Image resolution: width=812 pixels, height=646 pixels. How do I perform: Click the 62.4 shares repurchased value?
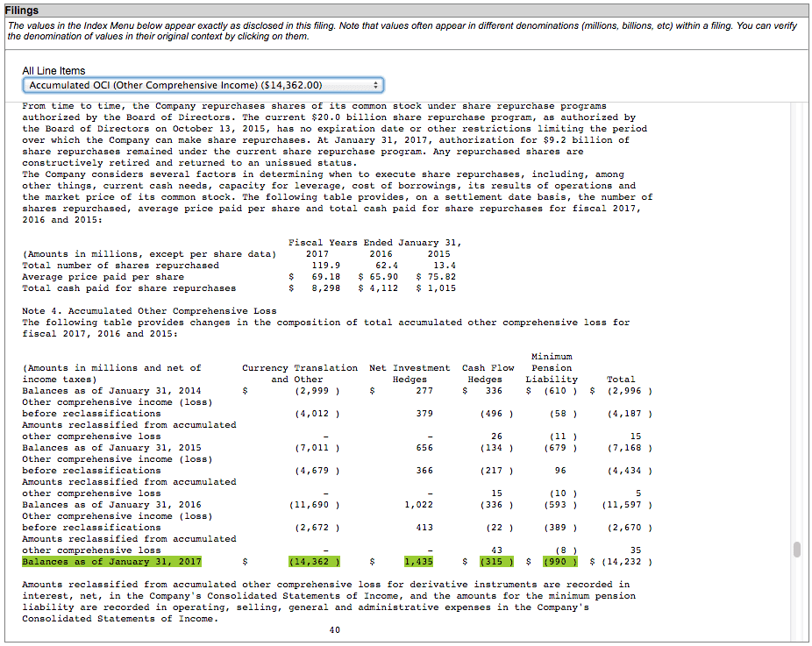tap(387, 266)
